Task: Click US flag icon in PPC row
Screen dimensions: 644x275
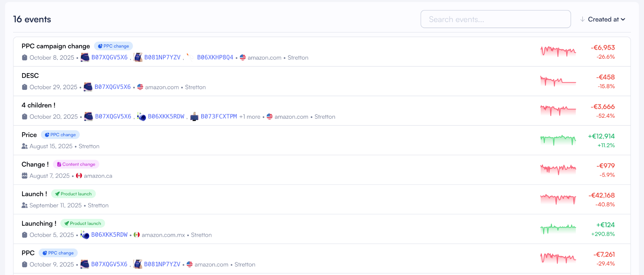Action: click(x=190, y=264)
